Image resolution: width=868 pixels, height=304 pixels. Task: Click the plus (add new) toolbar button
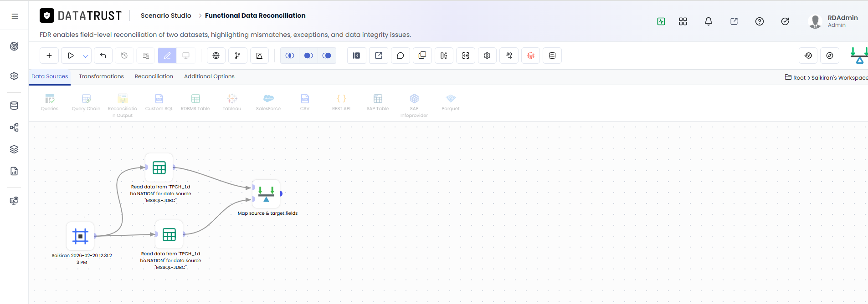(49, 56)
